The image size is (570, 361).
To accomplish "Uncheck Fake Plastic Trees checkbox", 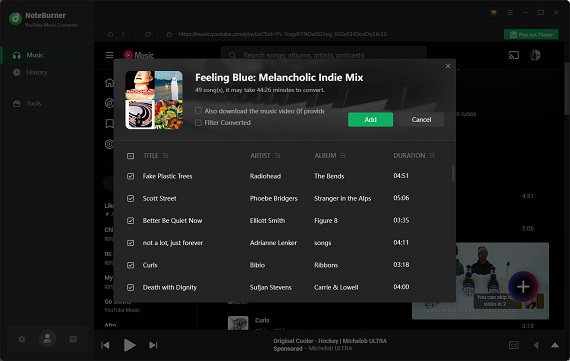I will click(x=131, y=176).
